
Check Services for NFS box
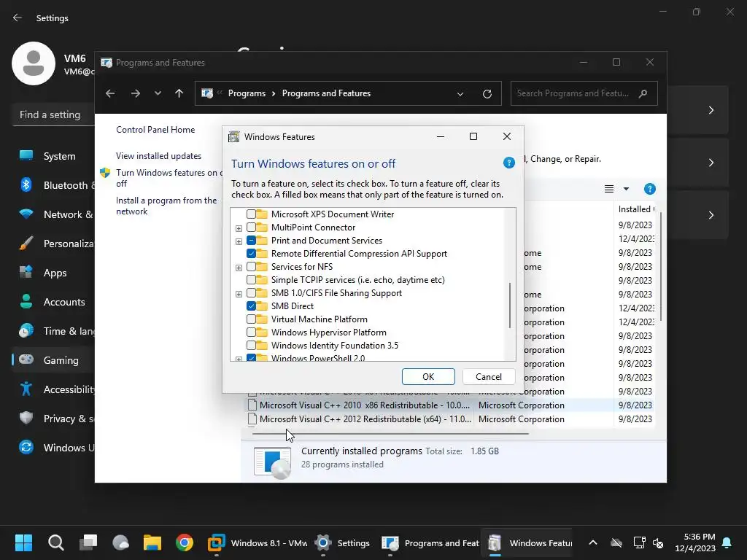pos(251,267)
